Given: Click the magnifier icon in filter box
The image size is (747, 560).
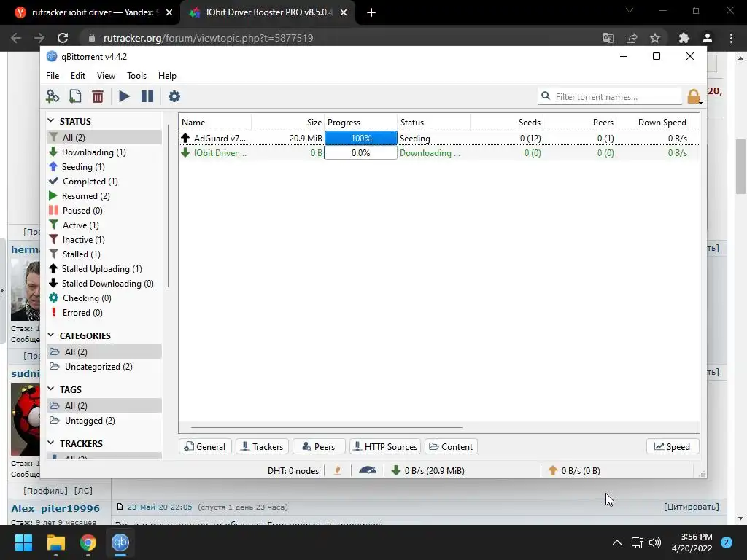Looking at the screenshot, I should pos(546,96).
